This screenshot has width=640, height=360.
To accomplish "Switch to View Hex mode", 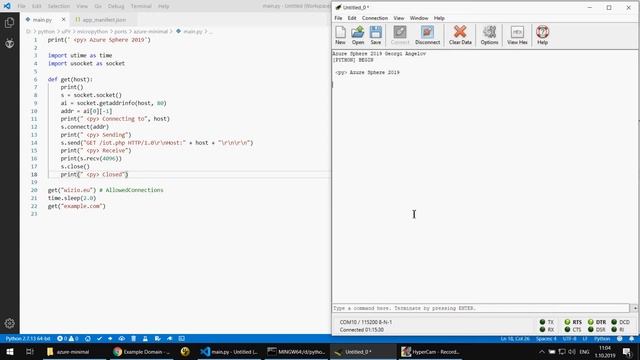I will pyautogui.click(x=517, y=35).
